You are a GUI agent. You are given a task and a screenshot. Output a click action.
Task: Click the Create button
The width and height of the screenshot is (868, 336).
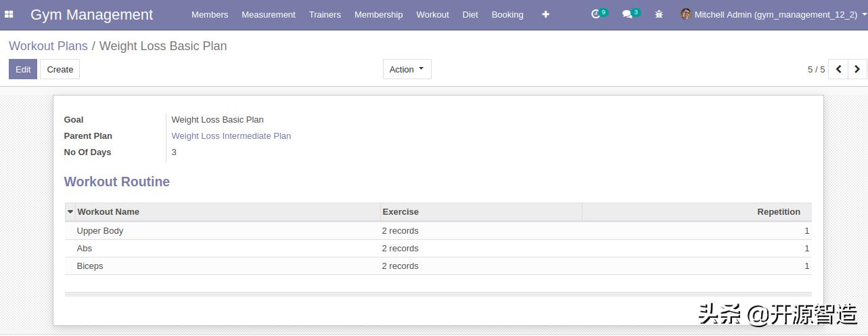coord(60,69)
